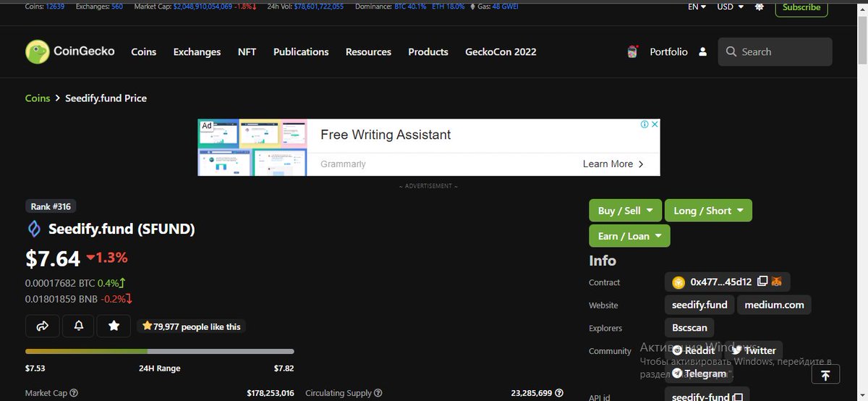Open the Publications menu
This screenshot has width=868, height=401.
(301, 52)
